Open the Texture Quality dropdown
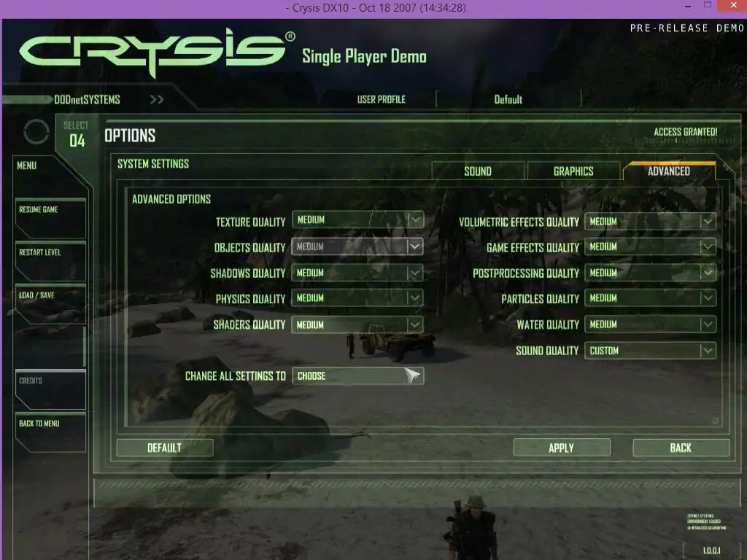This screenshot has height=560, width=747. click(x=357, y=219)
